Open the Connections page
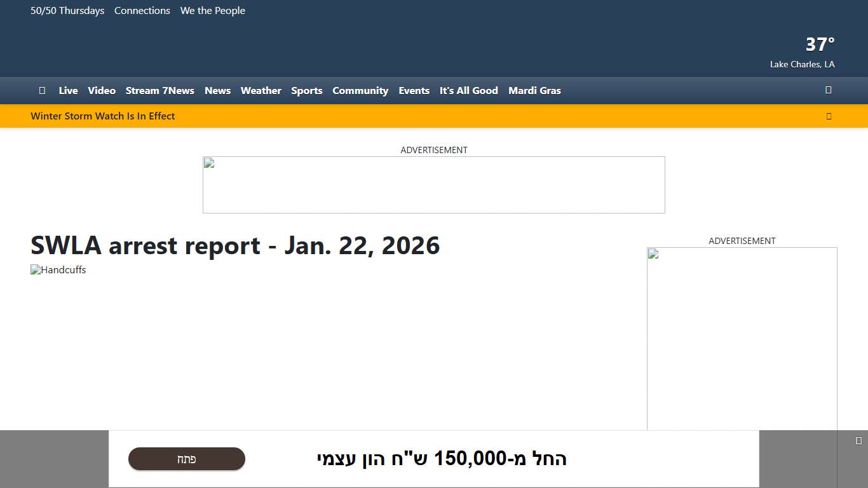 coord(142,10)
